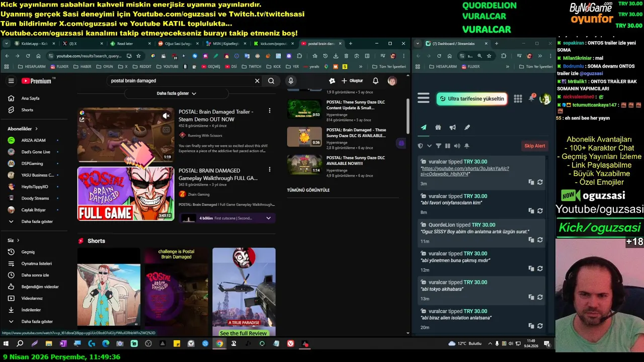644x362 pixels.
Task: Pause the alert queue
Action: (x=448, y=146)
